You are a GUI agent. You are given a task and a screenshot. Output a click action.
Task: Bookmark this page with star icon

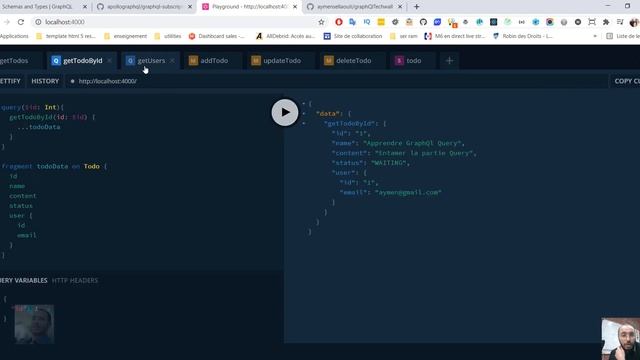321,22
